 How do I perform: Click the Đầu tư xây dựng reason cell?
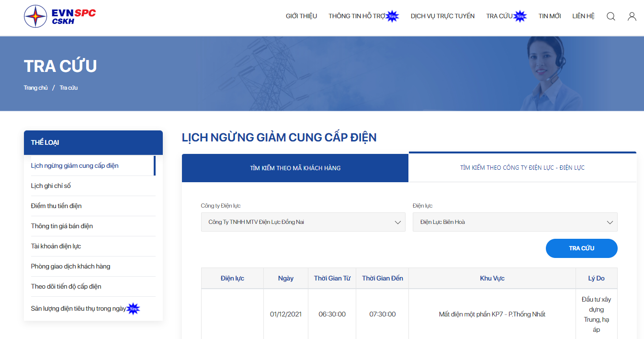[597, 314]
